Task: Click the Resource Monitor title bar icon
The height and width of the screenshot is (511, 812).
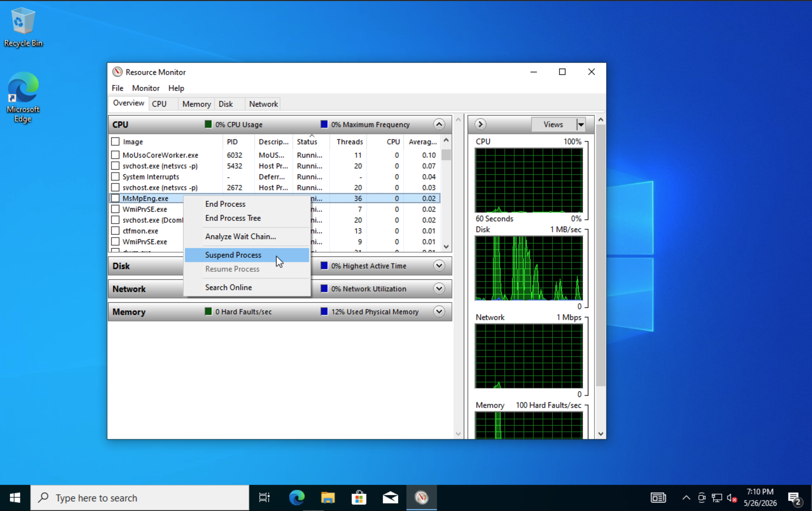Action: pyautogui.click(x=117, y=72)
